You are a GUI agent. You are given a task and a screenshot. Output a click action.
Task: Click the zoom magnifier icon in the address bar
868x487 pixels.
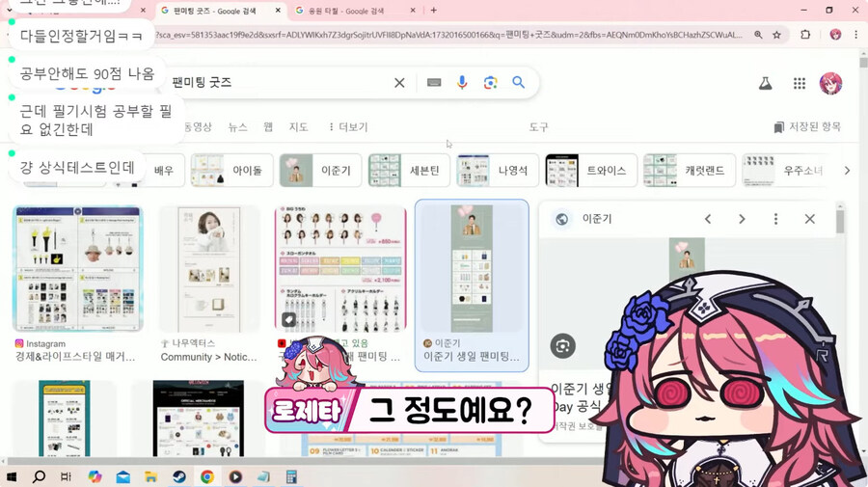click(758, 35)
